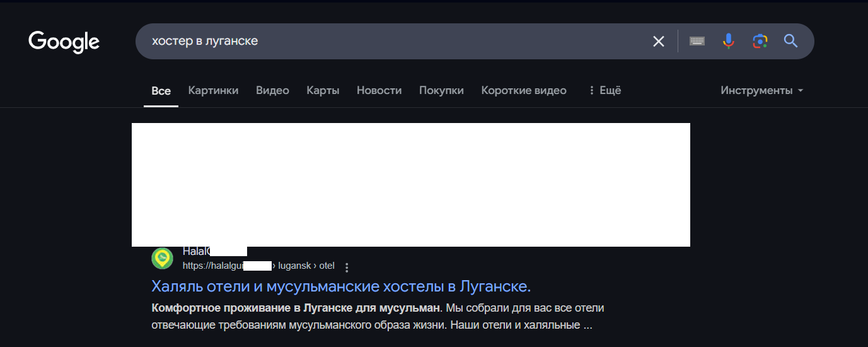This screenshot has width=868, height=347.
Task: Open the Карты tab
Action: (x=323, y=90)
